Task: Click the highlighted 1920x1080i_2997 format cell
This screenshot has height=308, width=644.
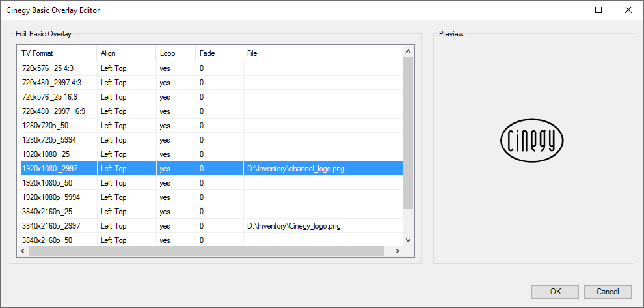Action: point(59,169)
